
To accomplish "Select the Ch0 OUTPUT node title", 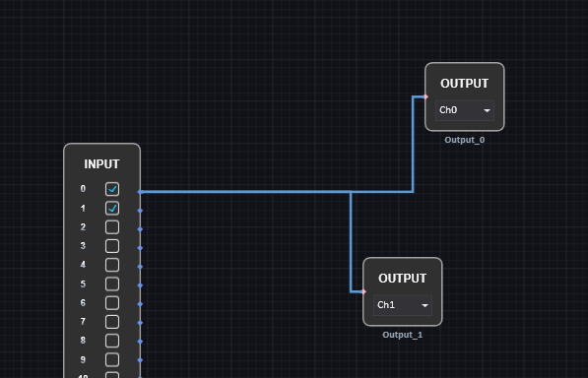I will [464, 83].
